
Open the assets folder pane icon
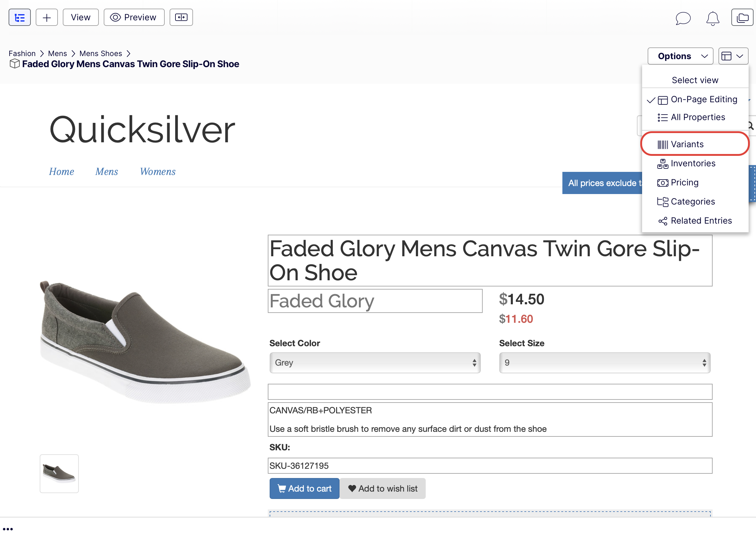click(742, 17)
